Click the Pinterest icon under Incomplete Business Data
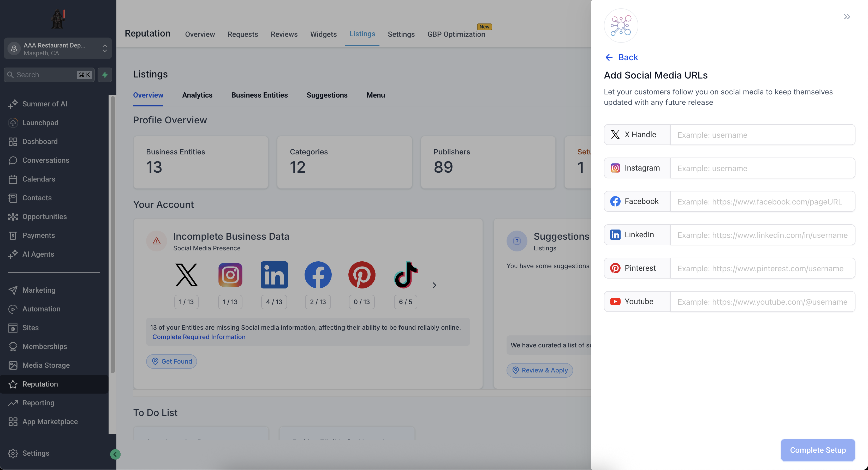Image resolution: width=868 pixels, height=470 pixels. click(361, 275)
